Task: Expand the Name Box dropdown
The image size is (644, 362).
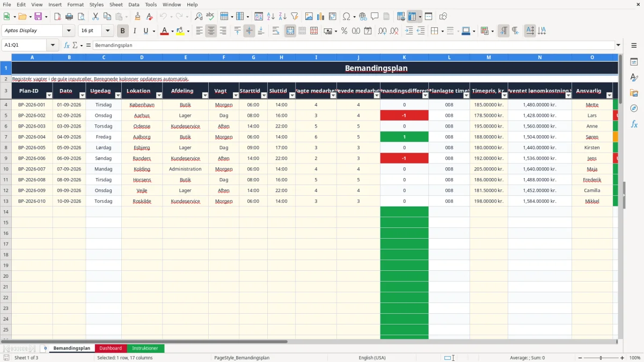Action: (x=53, y=45)
